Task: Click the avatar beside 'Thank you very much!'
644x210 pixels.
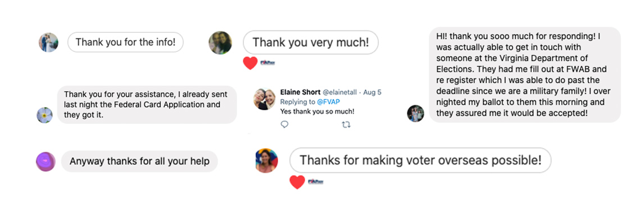Action: 220,42
